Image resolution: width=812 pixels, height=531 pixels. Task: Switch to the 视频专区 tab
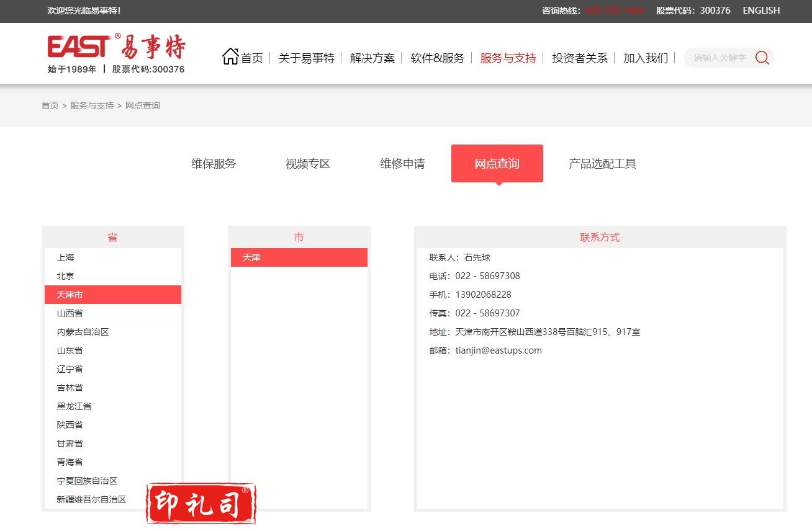(x=308, y=164)
